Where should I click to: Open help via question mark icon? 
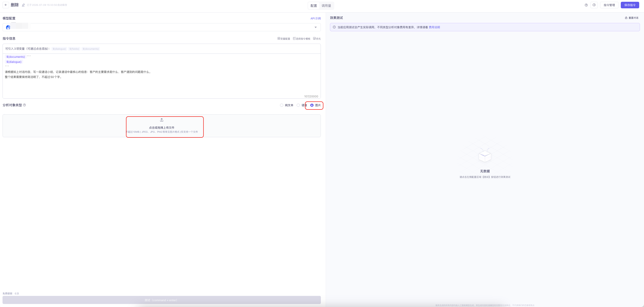pos(586,5)
